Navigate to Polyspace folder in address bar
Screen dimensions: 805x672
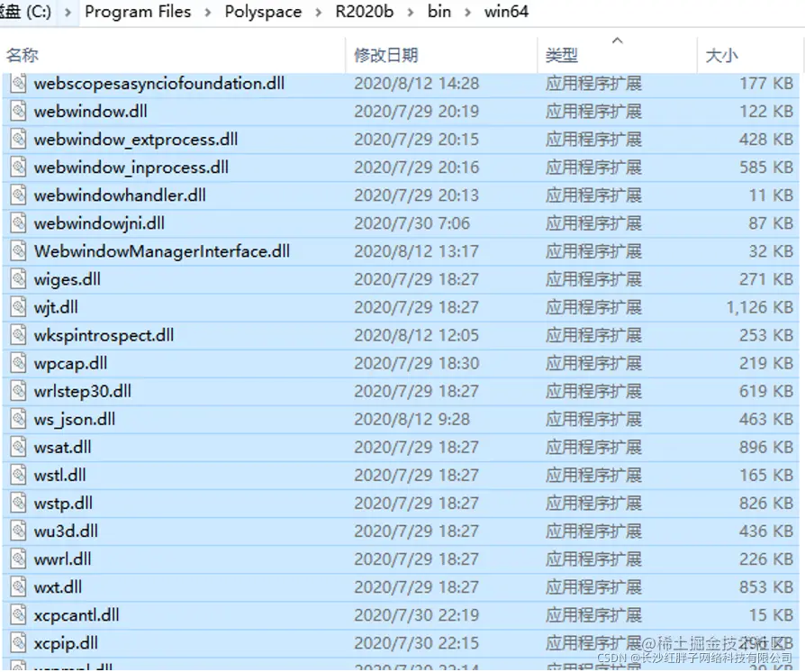click(263, 12)
